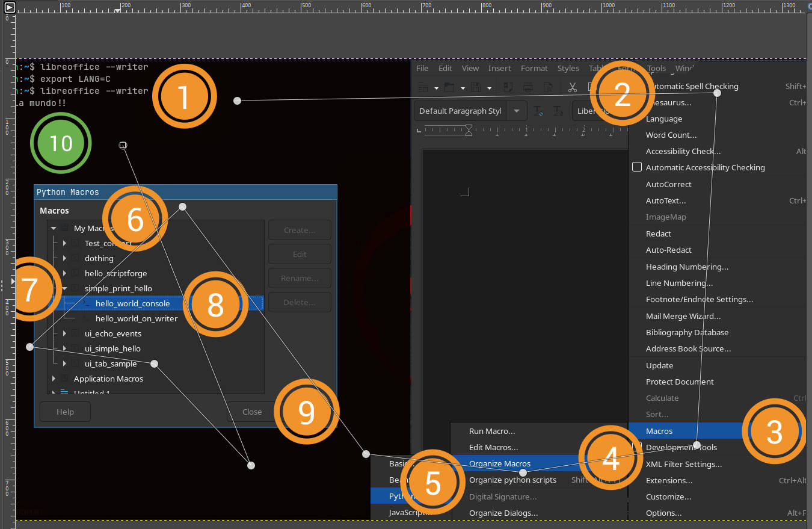Collapse the My Macros tree node
Viewport: 812px width, 529px height.
tap(54, 228)
